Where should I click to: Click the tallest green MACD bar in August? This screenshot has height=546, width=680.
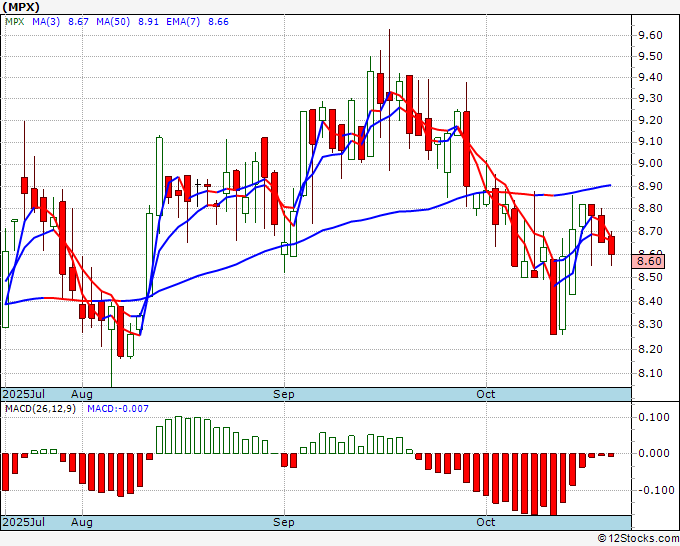coord(179,435)
